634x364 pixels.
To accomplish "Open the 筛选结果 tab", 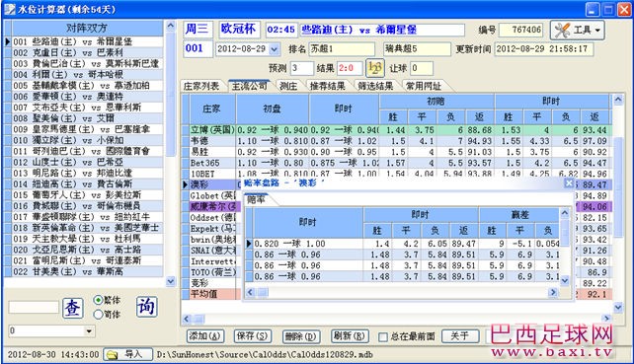I will (x=375, y=86).
